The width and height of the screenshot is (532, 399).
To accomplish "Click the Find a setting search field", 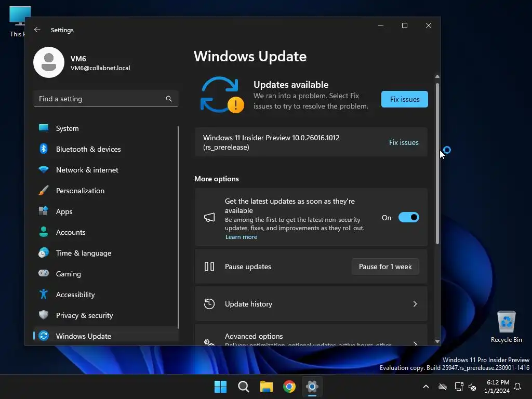I will click(x=106, y=99).
